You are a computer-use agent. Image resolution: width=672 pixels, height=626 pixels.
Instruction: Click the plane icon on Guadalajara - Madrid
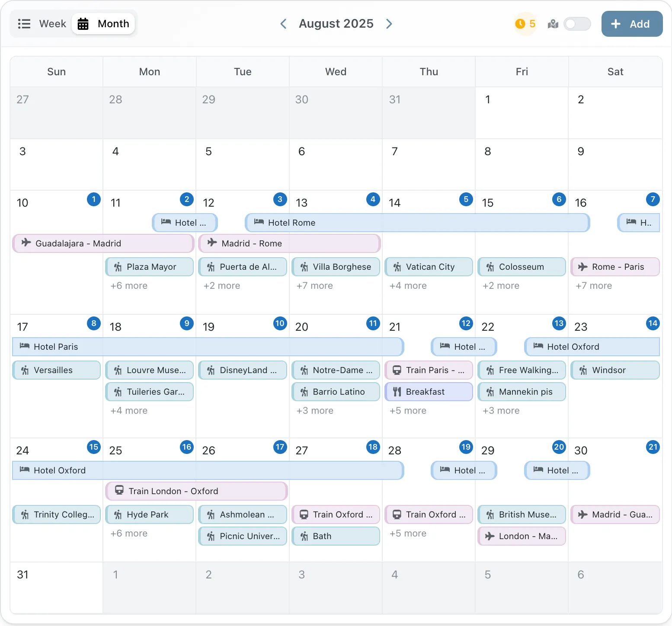[x=26, y=243]
